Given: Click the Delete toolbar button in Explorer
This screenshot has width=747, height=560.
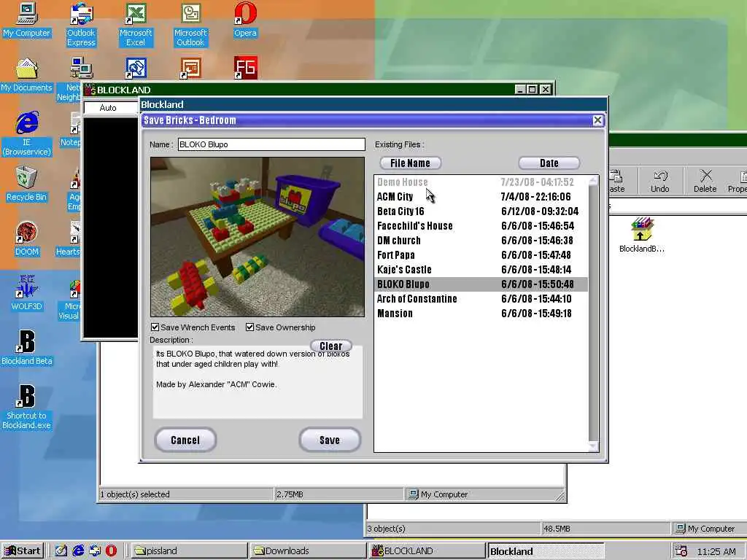Looking at the screenshot, I should point(705,181).
